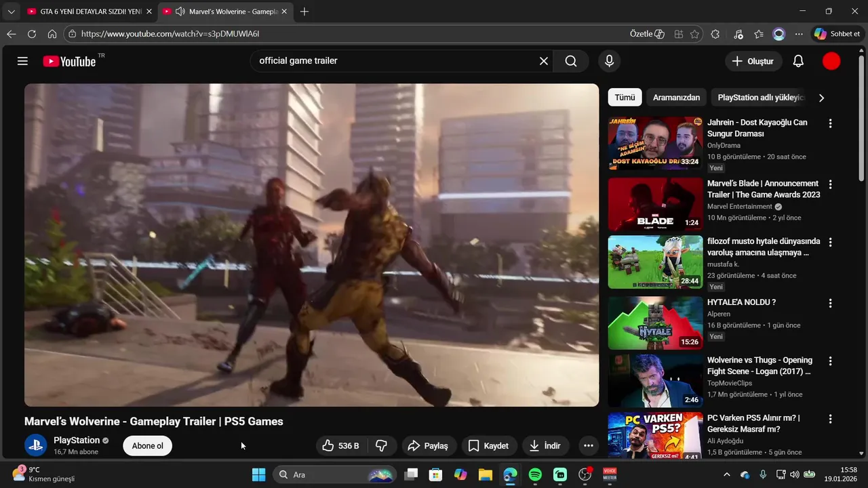Open more actions under the video
This screenshot has width=868, height=488.
pos(588,445)
